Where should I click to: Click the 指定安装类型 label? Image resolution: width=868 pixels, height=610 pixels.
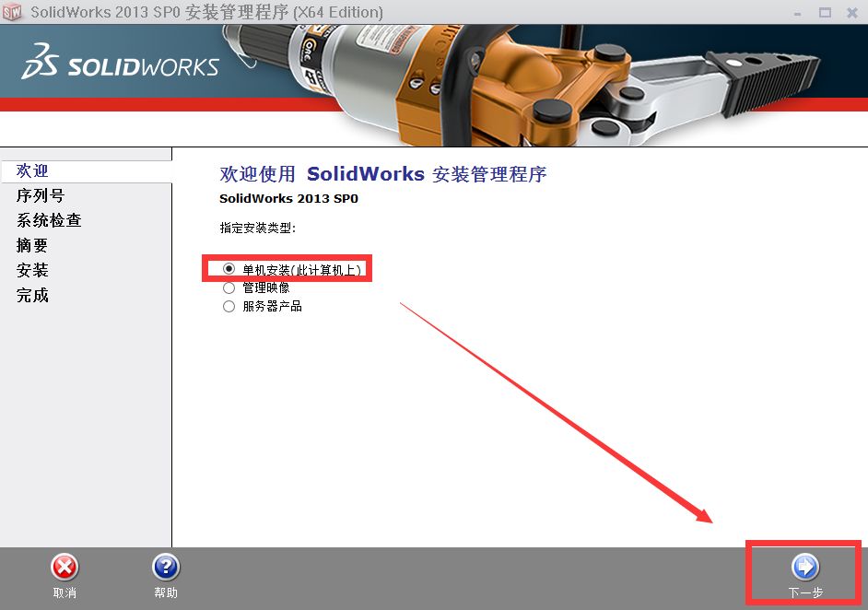click(x=257, y=228)
